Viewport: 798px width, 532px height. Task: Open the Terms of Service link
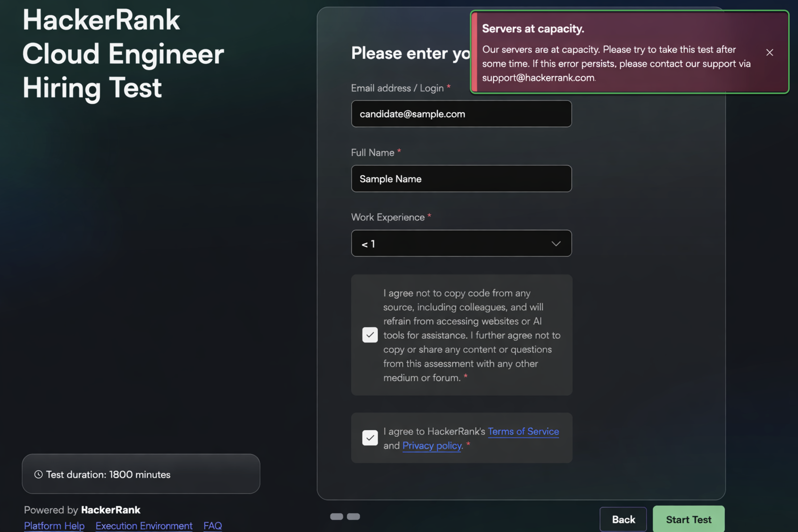pos(523,431)
